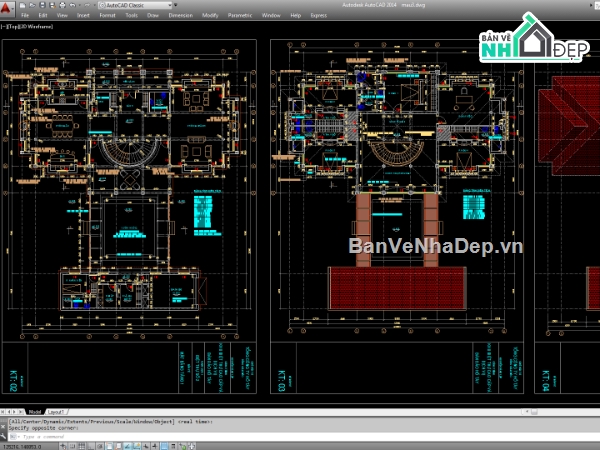The image size is (600, 450).
Task: Open the View menu
Action: [x=62, y=15]
